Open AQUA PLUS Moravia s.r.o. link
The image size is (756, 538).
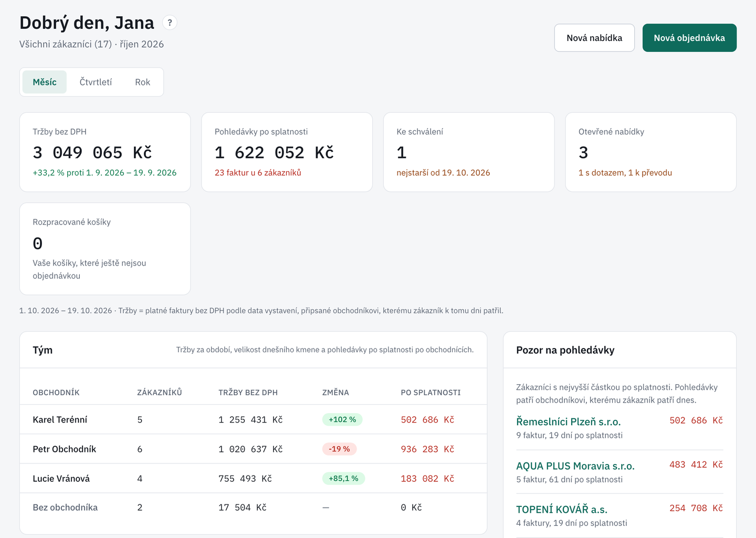click(x=575, y=466)
